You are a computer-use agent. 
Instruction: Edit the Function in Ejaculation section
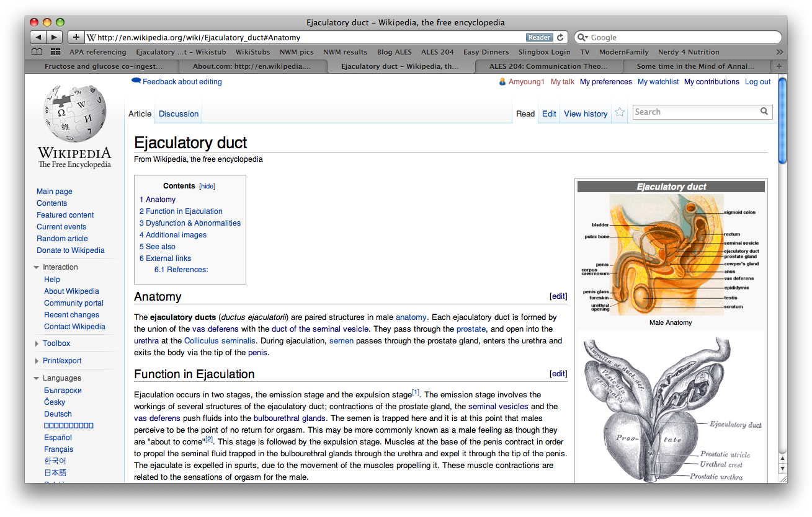click(558, 374)
